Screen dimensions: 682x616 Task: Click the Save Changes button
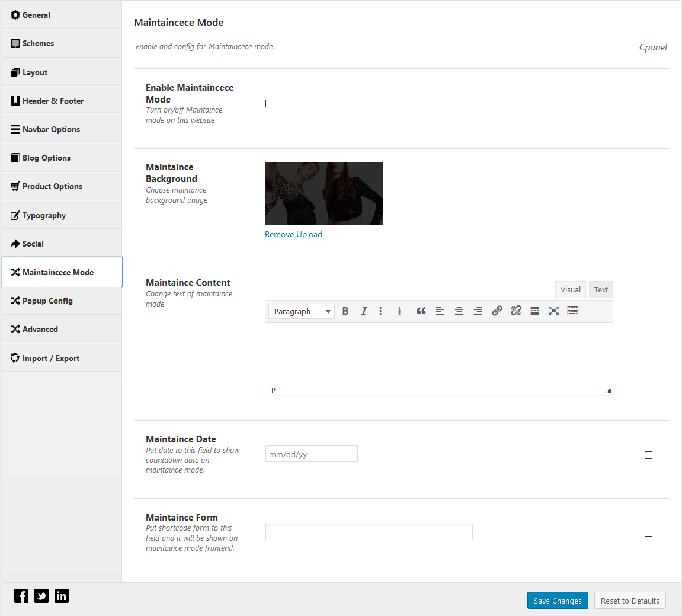point(558,601)
